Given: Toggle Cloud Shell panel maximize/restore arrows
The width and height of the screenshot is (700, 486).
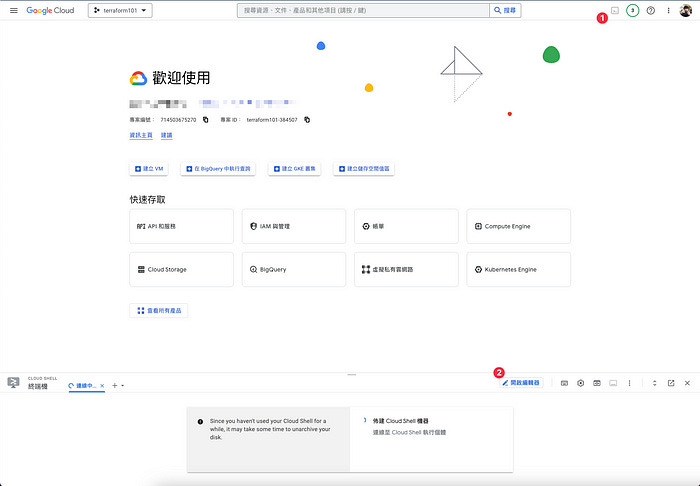Looking at the screenshot, I should pos(654,383).
